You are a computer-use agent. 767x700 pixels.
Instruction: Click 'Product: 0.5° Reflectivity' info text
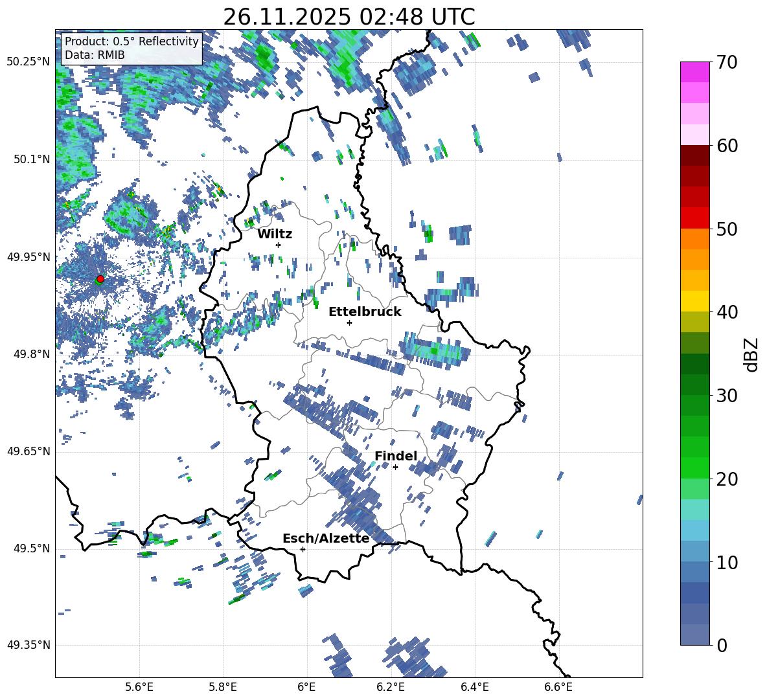132,41
